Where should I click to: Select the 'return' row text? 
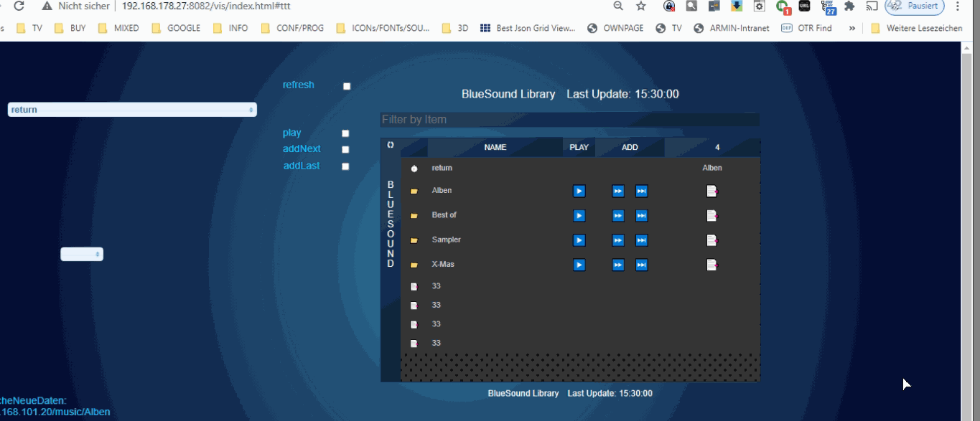tap(442, 168)
